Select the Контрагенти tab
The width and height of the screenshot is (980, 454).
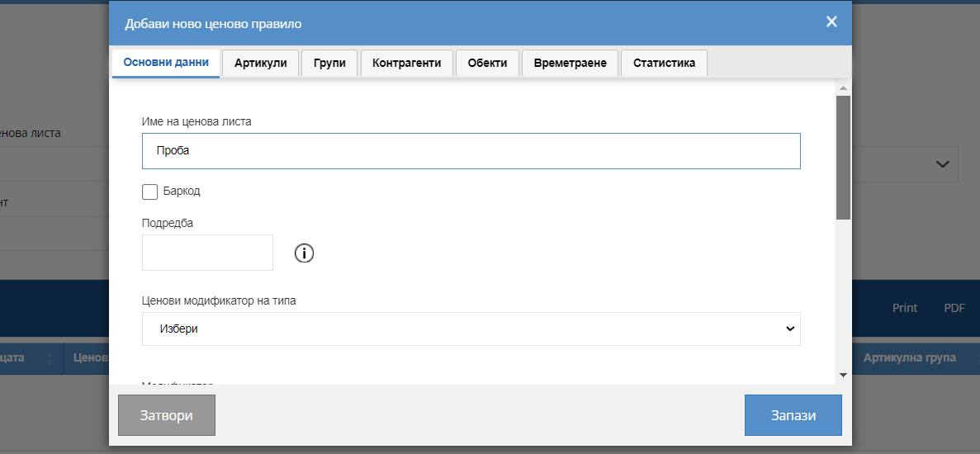tap(407, 63)
